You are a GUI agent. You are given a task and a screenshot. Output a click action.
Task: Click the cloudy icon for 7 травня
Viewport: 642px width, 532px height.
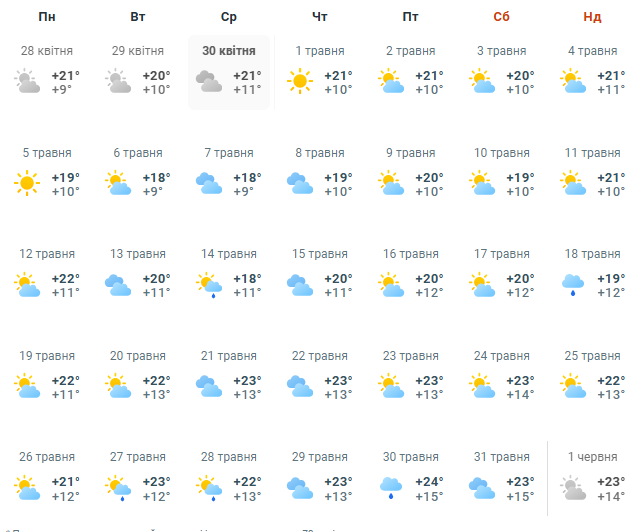tap(208, 183)
